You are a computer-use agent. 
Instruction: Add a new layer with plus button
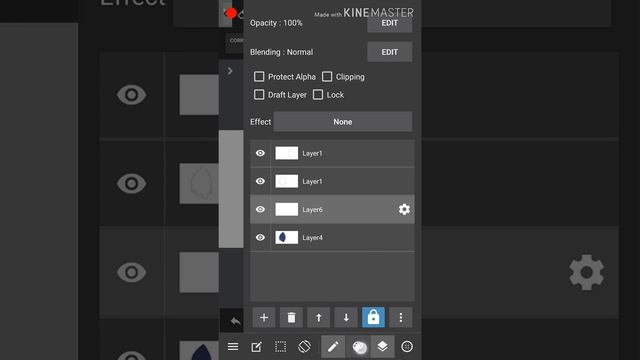click(264, 317)
